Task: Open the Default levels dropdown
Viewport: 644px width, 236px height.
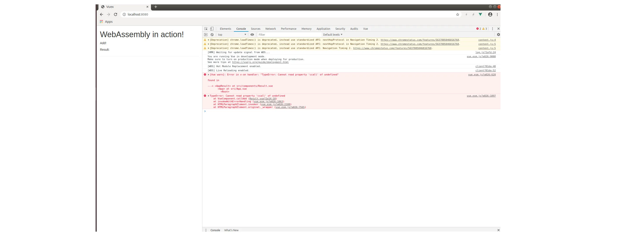Action: pos(332,35)
